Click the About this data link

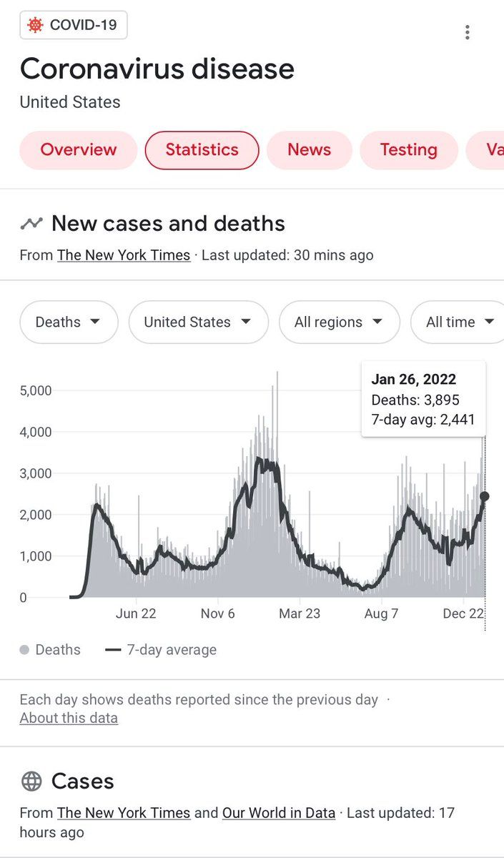coord(69,718)
